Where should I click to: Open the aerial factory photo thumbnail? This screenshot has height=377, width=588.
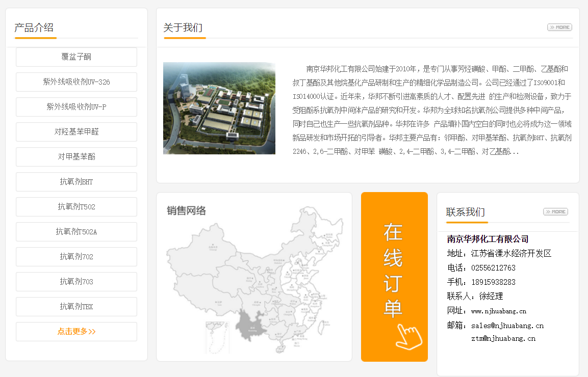tap(219, 108)
